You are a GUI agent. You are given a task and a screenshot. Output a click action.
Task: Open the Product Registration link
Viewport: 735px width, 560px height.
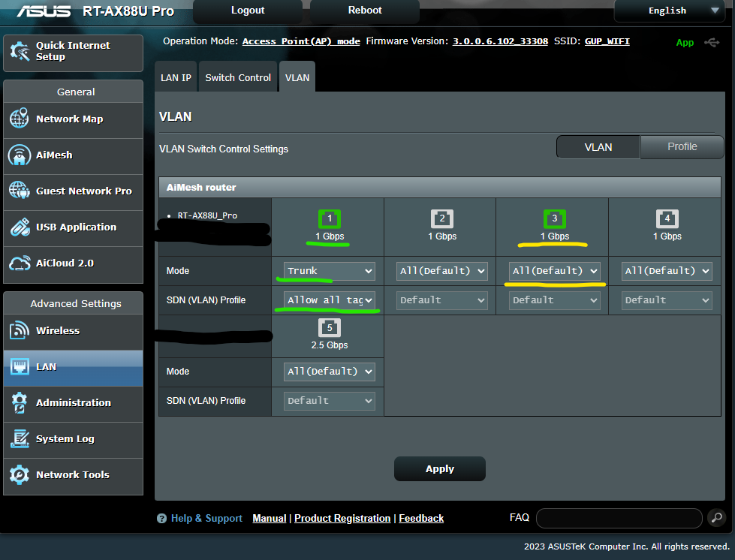pyautogui.click(x=342, y=518)
